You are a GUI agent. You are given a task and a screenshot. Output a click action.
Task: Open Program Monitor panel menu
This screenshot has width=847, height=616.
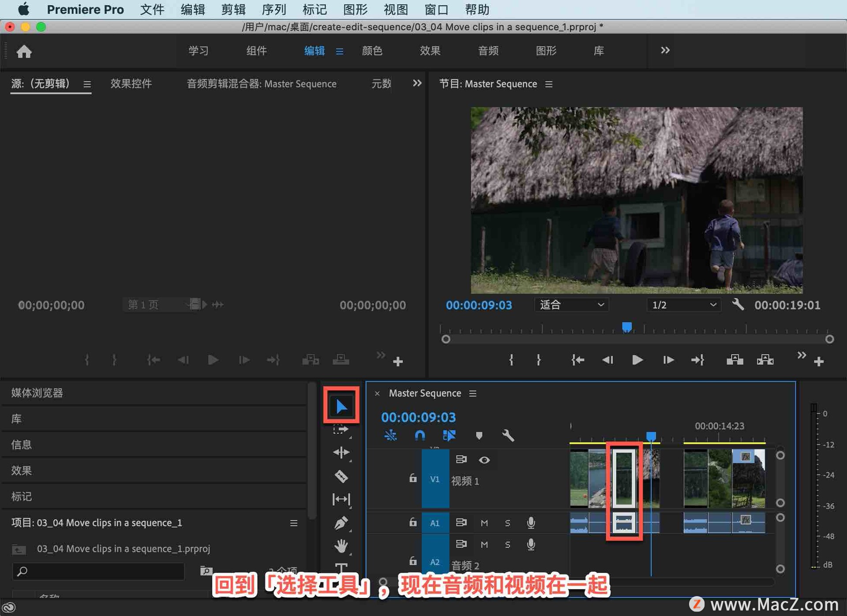coord(549,84)
